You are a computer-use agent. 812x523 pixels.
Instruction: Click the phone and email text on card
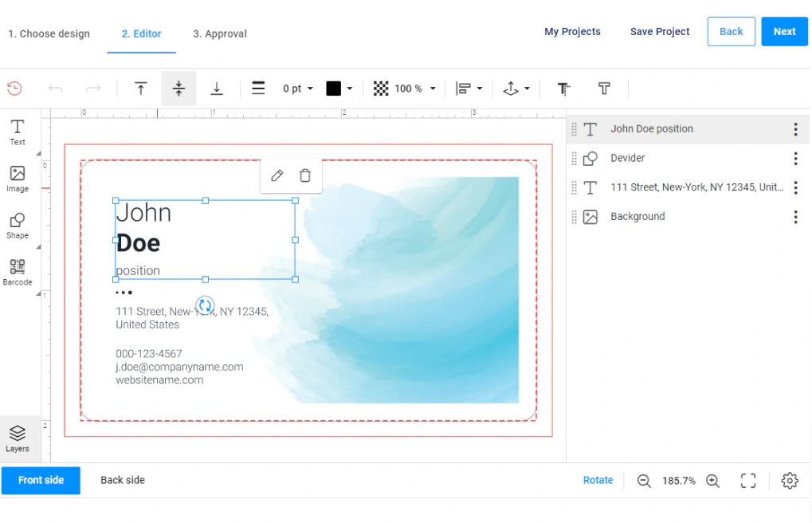click(179, 367)
